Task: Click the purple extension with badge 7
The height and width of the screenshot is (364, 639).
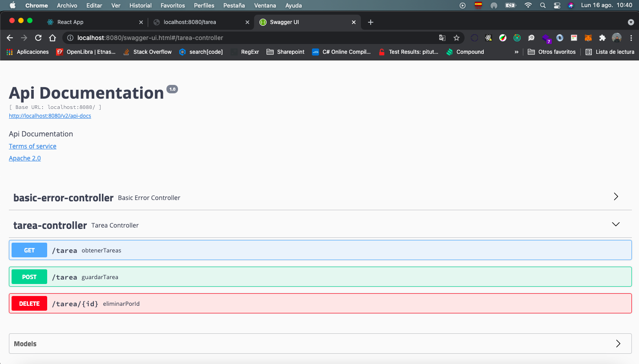Action: (546, 38)
